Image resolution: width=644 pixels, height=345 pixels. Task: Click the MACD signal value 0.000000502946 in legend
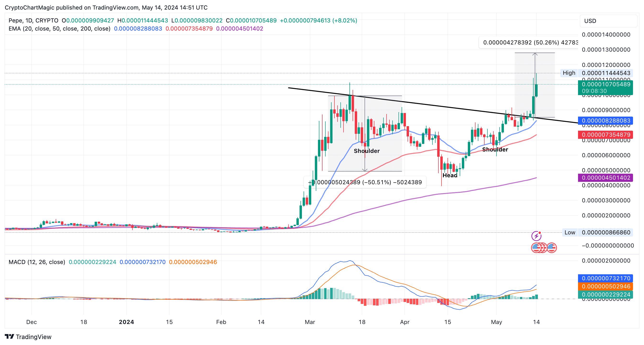(x=193, y=262)
